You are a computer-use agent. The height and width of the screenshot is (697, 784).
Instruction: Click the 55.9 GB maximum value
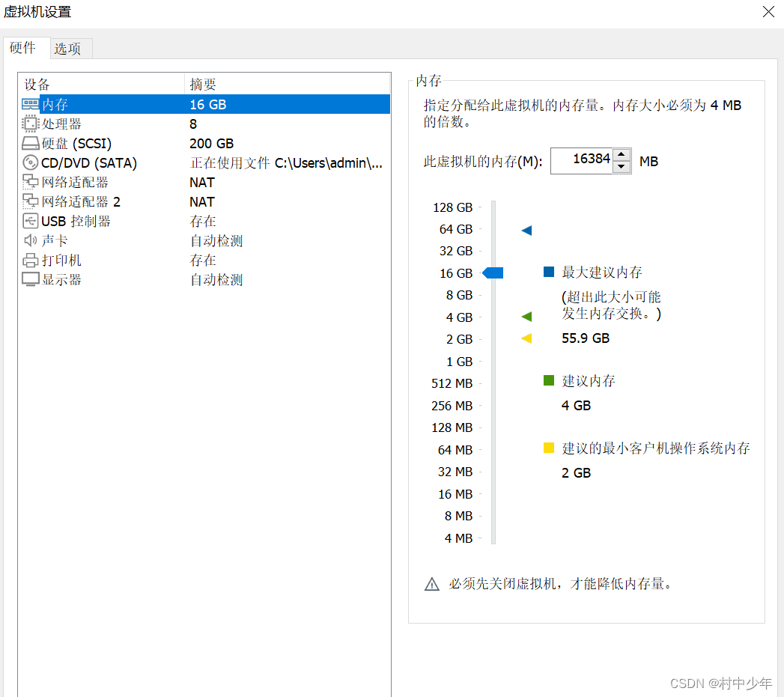(586, 338)
